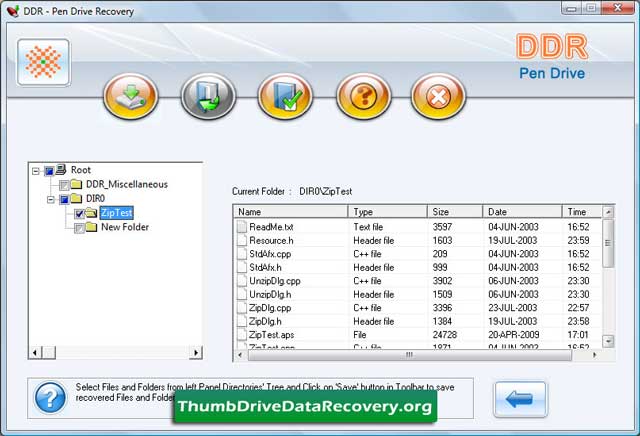This screenshot has width=640, height=436.
Task: Click the Resource.h file icon
Action: [242, 240]
